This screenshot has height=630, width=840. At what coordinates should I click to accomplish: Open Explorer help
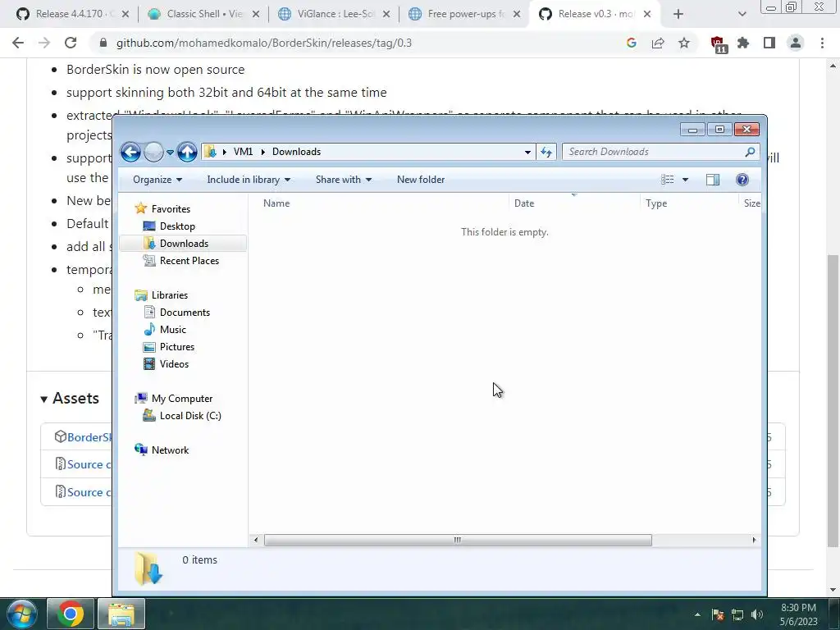(742, 180)
